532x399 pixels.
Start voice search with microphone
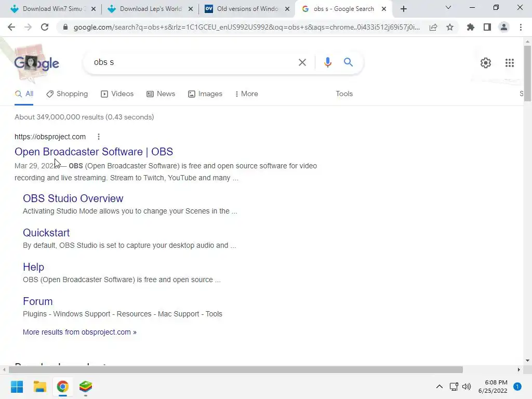point(327,62)
